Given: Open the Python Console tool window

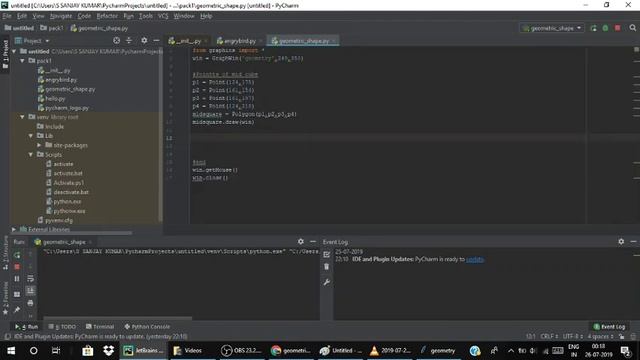Looking at the screenshot, I should click(x=147, y=327).
